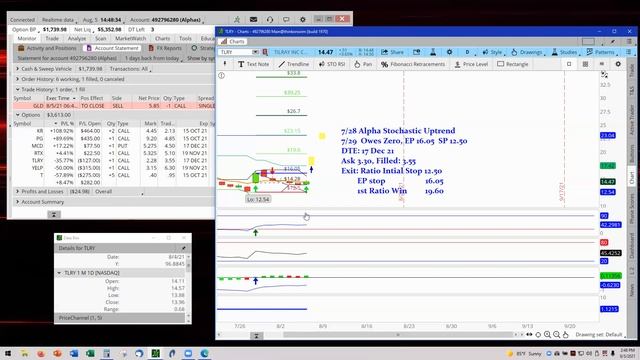Open the Trade sidebar tab on chart edge
This screenshot has height=360, width=640.
click(632, 70)
